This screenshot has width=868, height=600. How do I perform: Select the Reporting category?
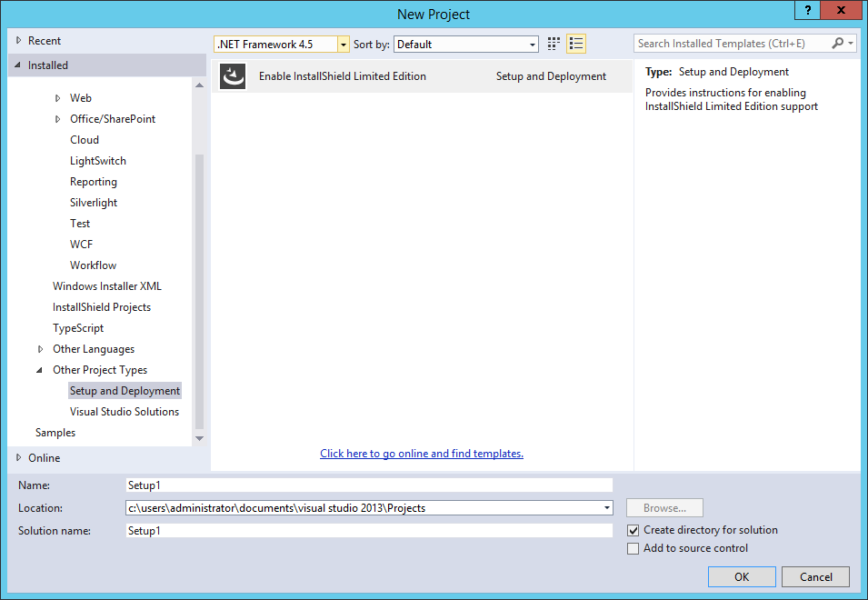tap(94, 182)
